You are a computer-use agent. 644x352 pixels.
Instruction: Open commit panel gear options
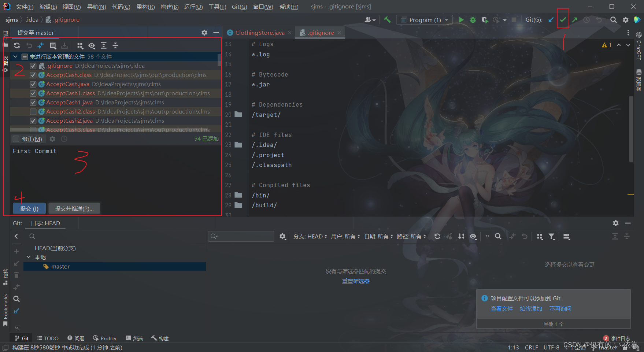pos(204,33)
